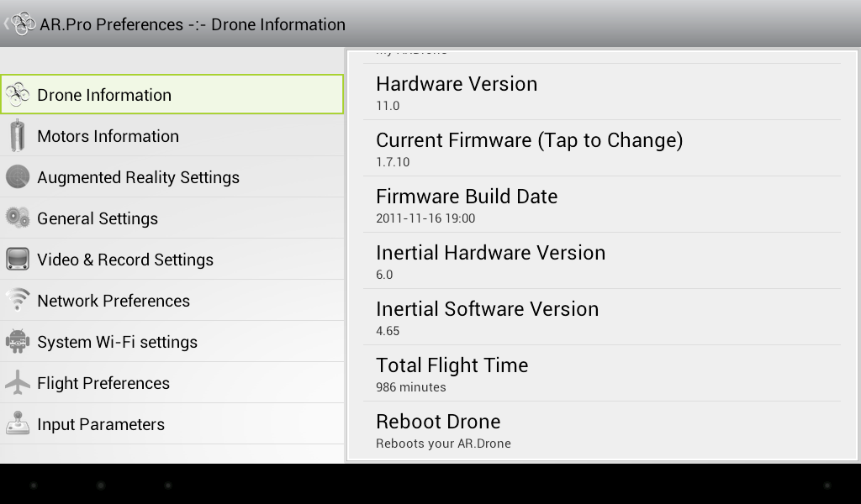Image resolution: width=861 pixels, height=504 pixels.
Task: Click the quadcopter icon beside Drone Information
Action: [x=18, y=94]
